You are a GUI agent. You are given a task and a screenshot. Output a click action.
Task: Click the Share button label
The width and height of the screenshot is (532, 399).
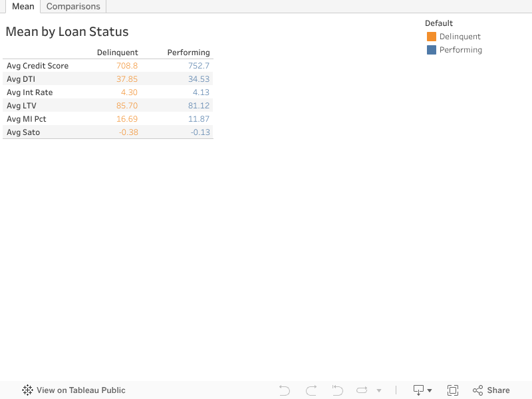(x=498, y=390)
